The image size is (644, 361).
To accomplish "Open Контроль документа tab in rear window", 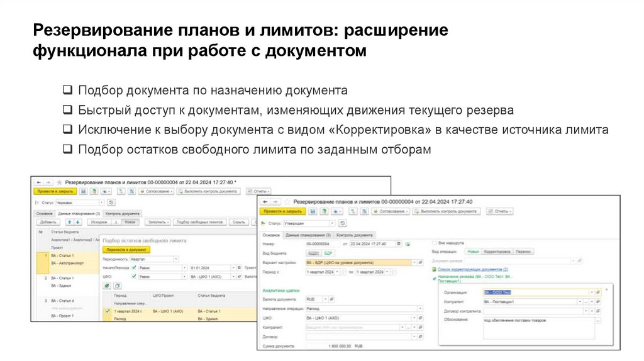I will [x=123, y=214].
